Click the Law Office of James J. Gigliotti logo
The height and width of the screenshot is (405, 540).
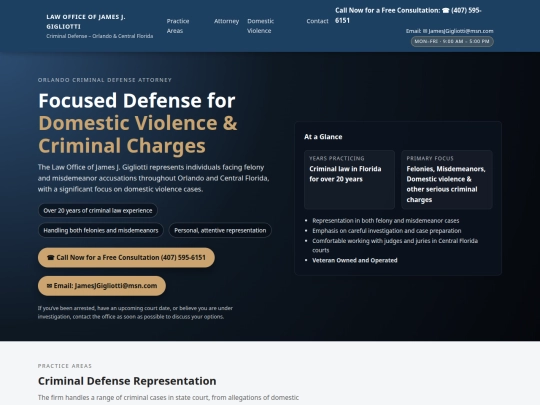(x=86, y=22)
